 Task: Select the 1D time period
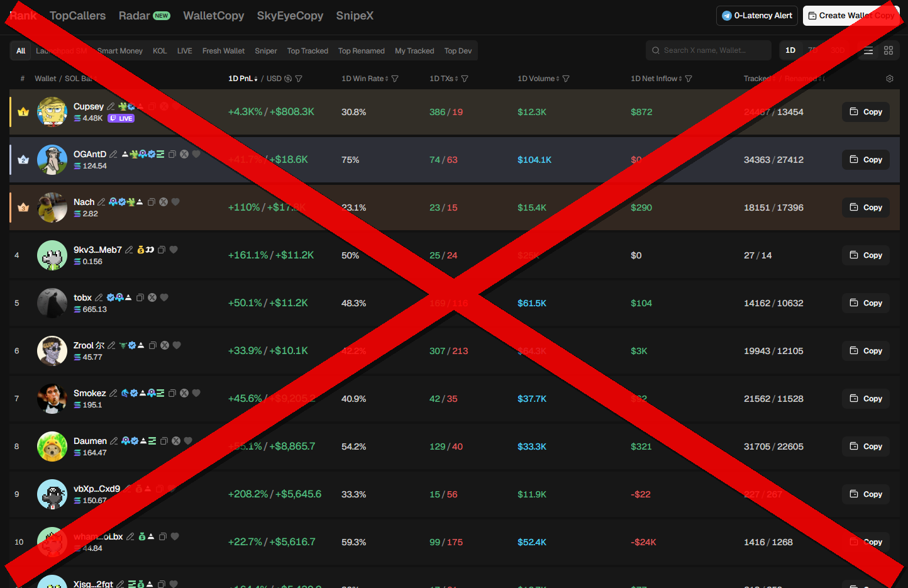tap(790, 50)
